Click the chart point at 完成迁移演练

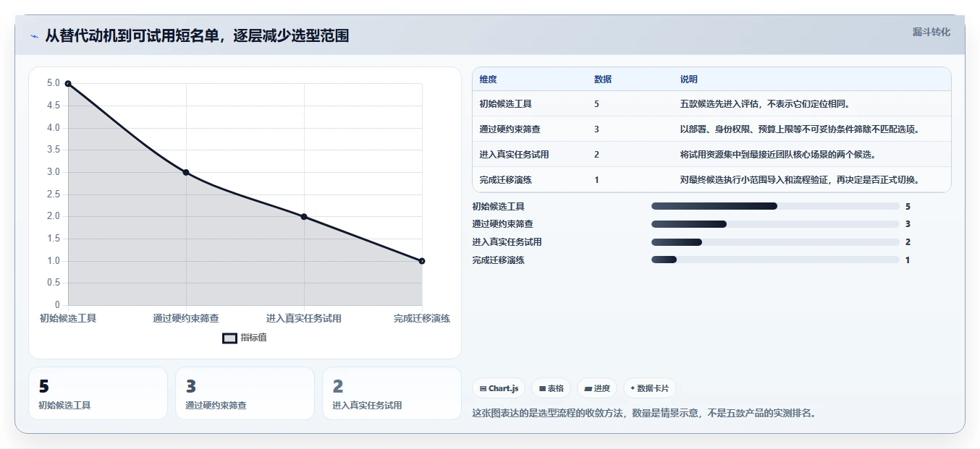(422, 261)
